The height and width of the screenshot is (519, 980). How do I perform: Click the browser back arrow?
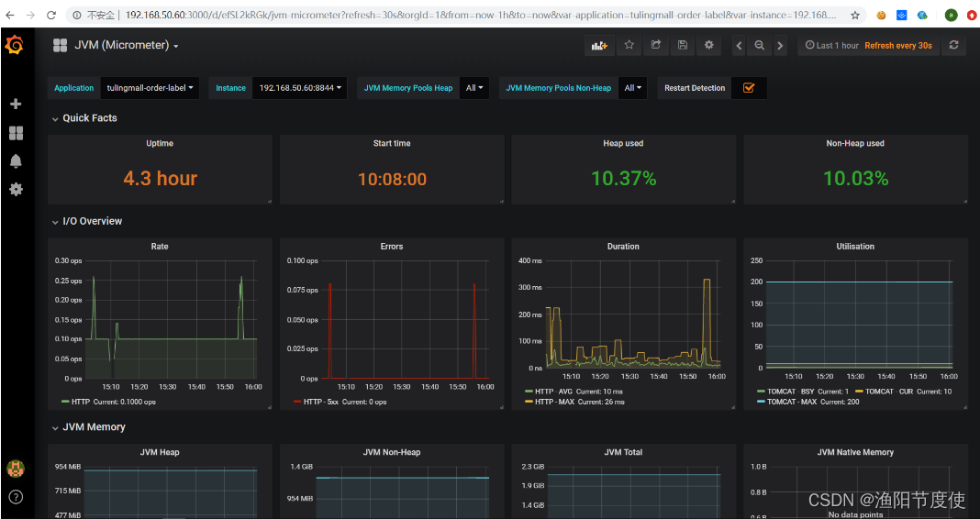(10, 15)
